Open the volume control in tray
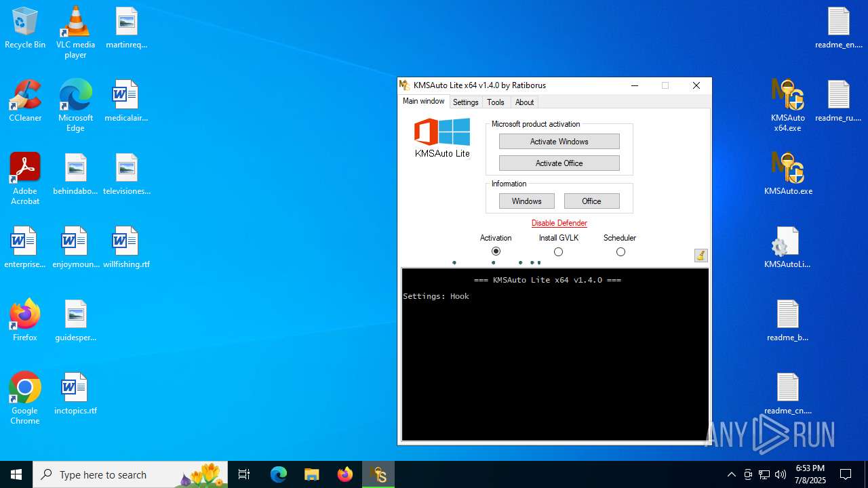Screen dimensions: 868x488 click(x=781, y=474)
